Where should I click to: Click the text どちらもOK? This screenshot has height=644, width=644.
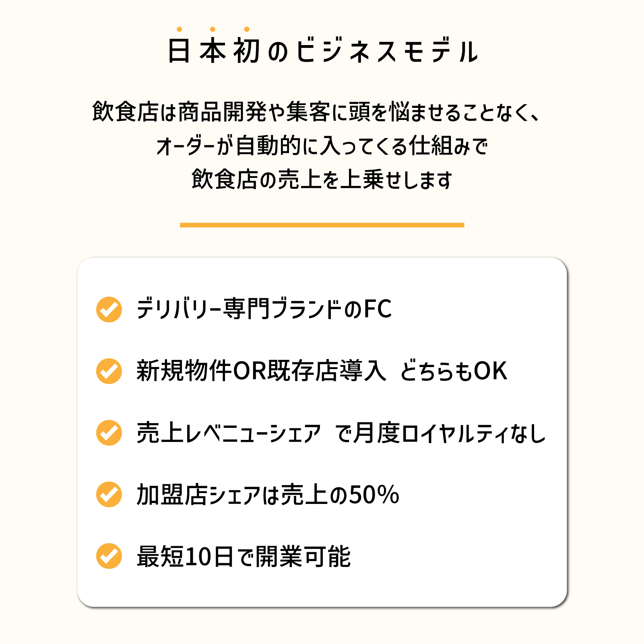click(x=453, y=371)
